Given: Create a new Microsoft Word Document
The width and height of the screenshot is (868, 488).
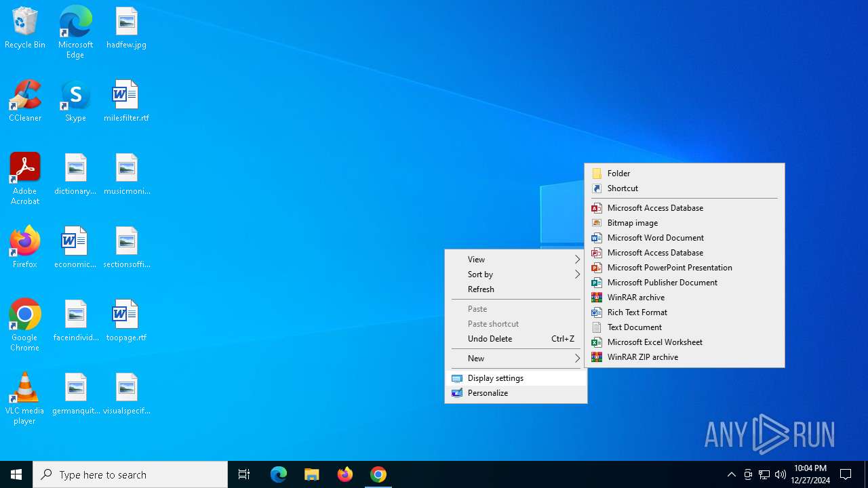Looking at the screenshot, I should pyautogui.click(x=684, y=238).
